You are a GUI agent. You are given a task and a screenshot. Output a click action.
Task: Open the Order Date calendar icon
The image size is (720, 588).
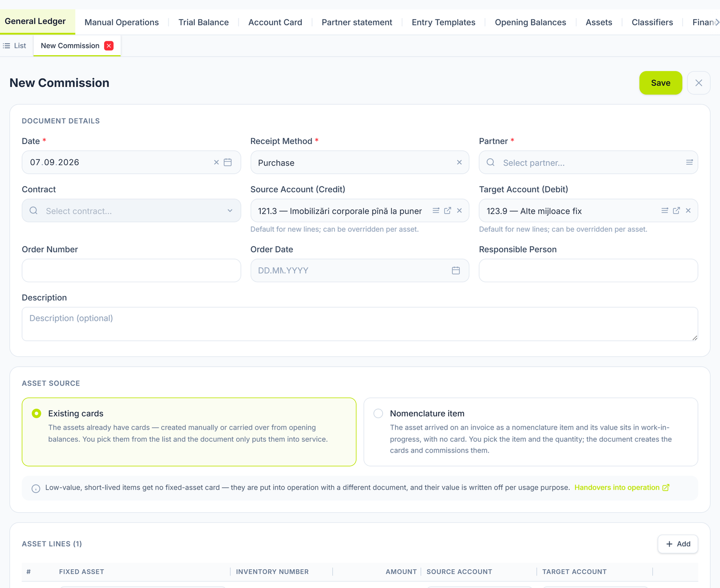pyautogui.click(x=456, y=271)
